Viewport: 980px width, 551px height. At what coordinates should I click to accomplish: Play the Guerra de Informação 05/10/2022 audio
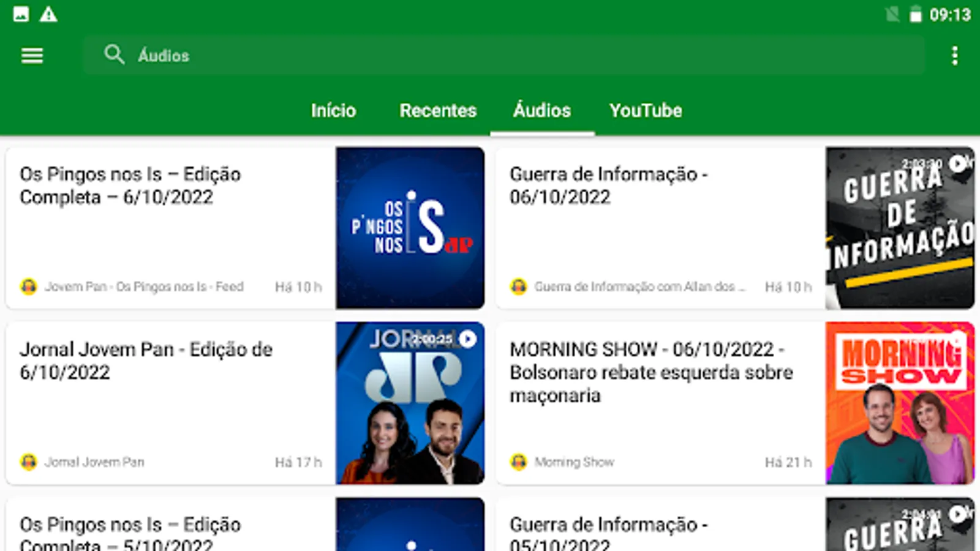point(957,514)
